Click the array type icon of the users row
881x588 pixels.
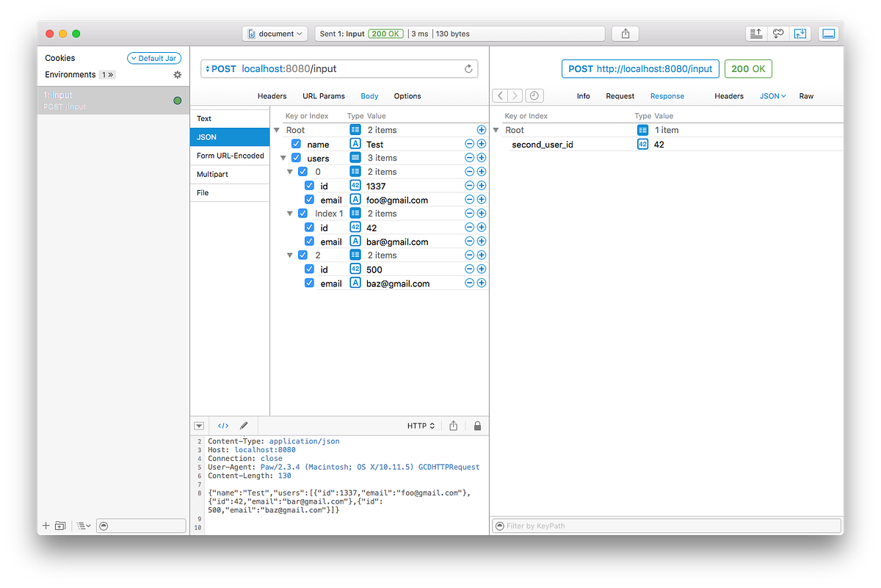point(355,158)
